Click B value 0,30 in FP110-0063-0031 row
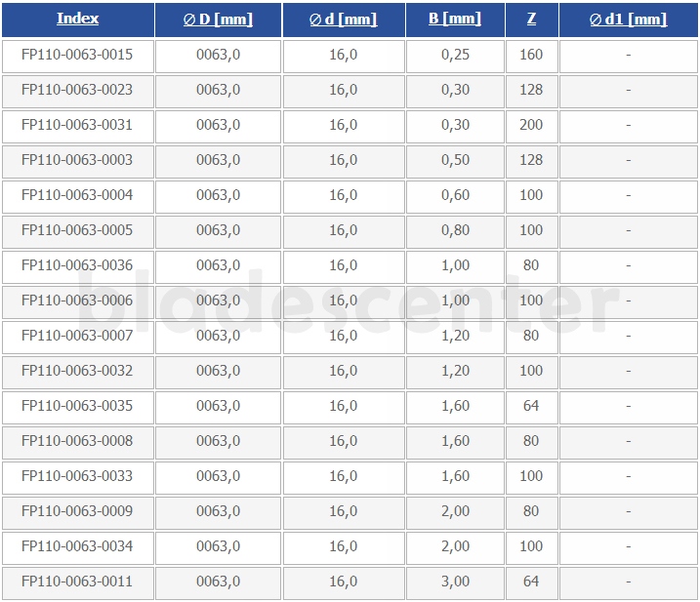Screen dimensions: 700x602 [x=455, y=127]
